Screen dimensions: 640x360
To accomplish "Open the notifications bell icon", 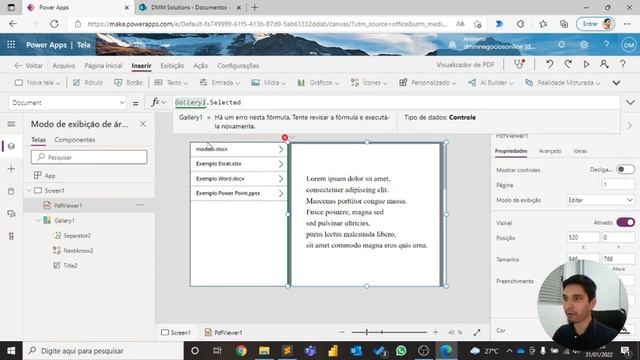I will point(562,44).
